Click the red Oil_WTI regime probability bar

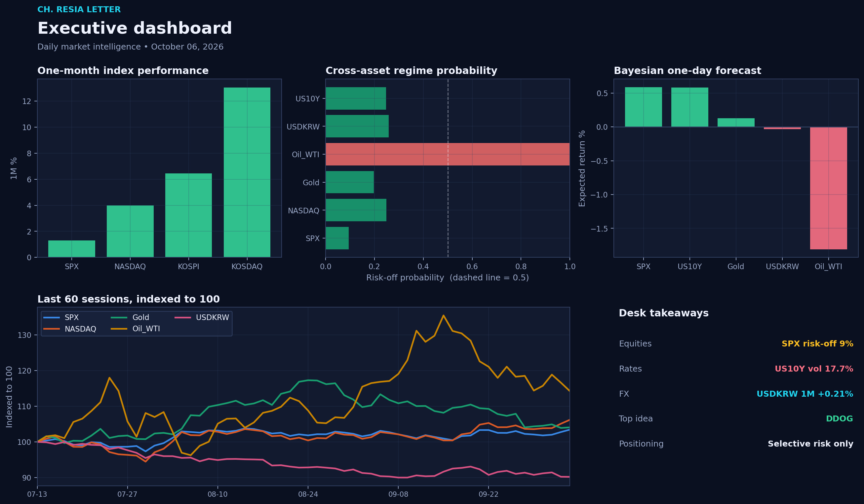click(x=448, y=154)
